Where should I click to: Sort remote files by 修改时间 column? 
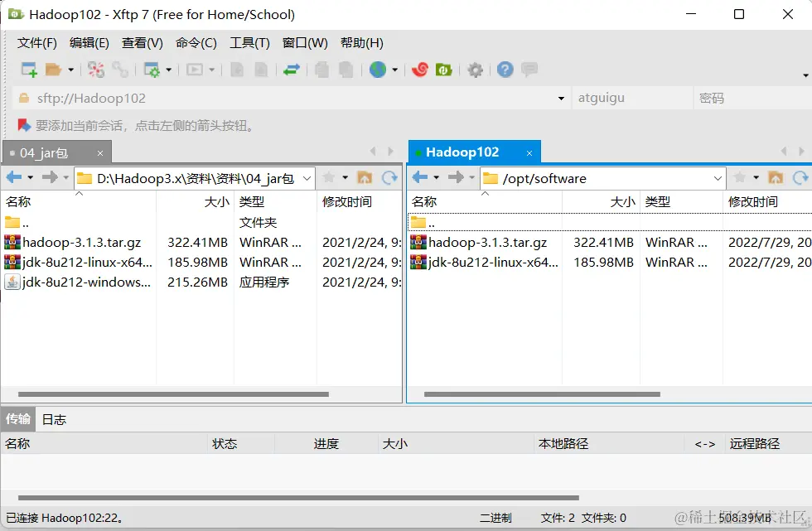(x=767, y=202)
